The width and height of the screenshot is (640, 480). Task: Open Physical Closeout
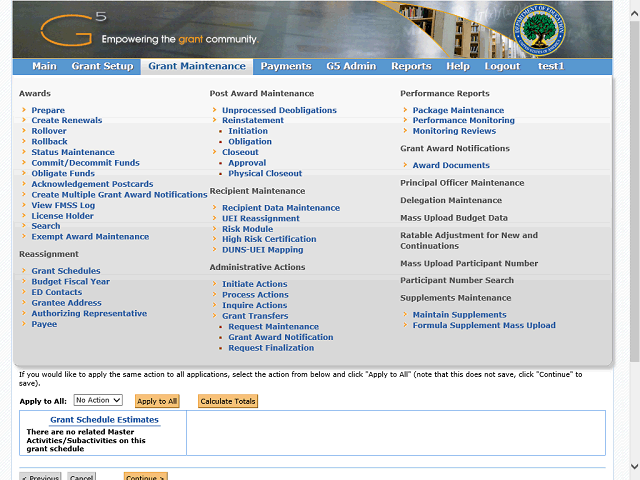265,173
